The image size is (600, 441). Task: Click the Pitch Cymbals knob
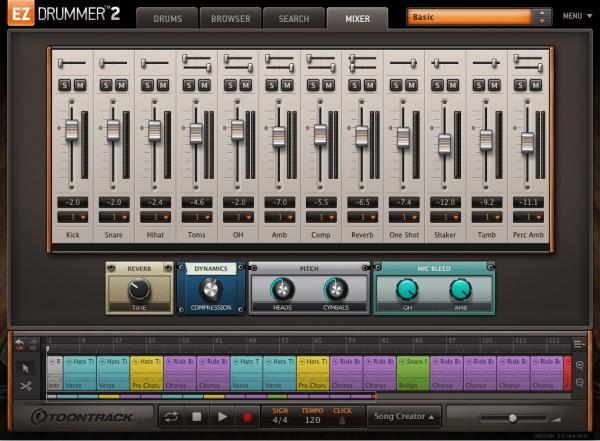[x=336, y=289]
